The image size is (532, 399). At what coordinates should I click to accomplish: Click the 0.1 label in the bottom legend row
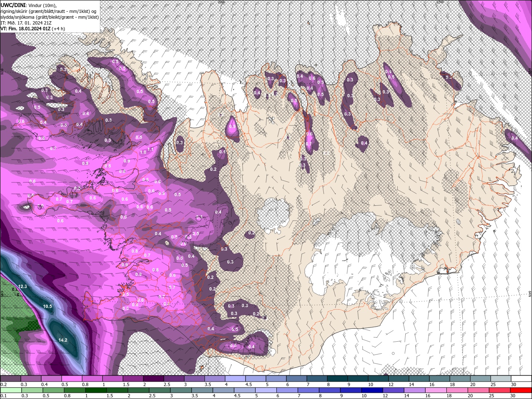pos(4,396)
